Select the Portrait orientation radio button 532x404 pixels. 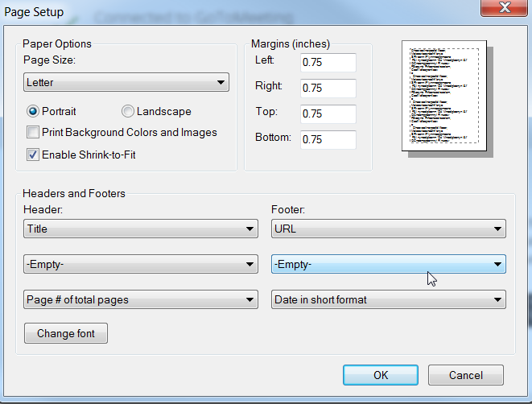[x=33, y=111]
